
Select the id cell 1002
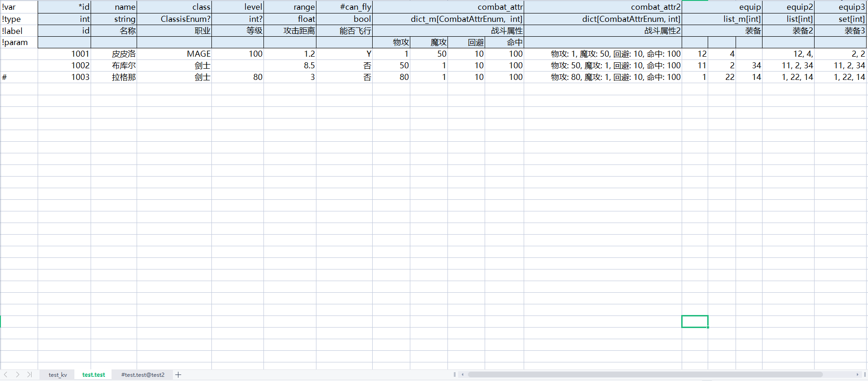(x=64, y=66)
